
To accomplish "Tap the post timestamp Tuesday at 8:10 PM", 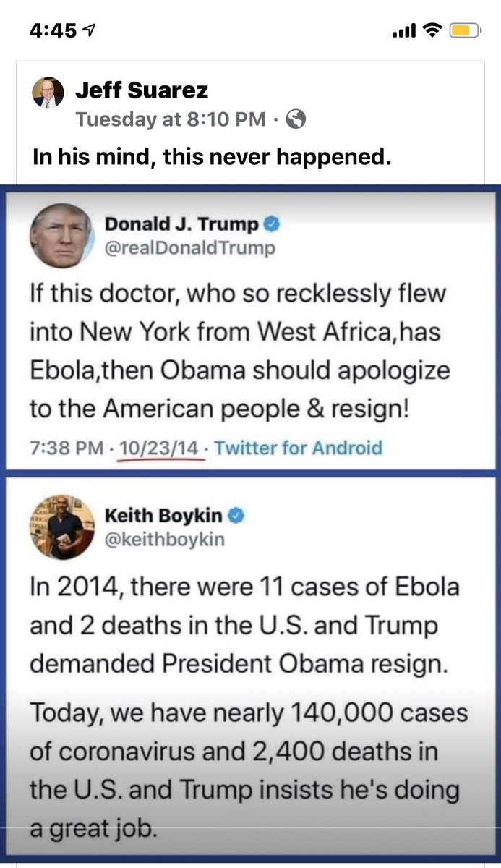I will click(171, 119).
